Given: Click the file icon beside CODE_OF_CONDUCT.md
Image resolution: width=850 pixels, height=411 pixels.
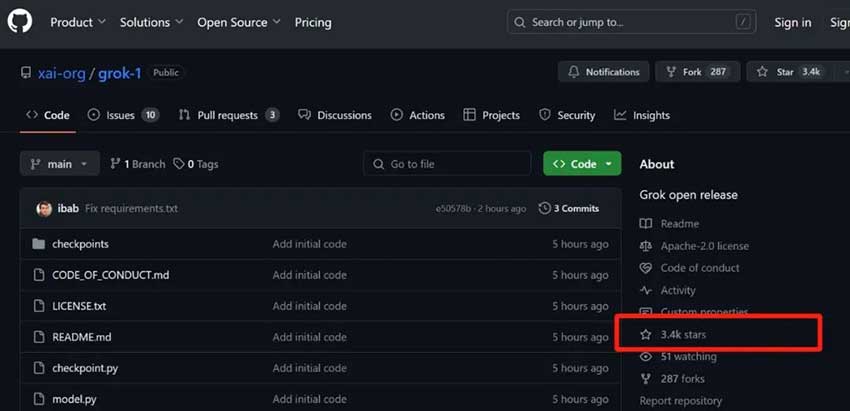Looking at the screenshot, I should pos(38,275).
